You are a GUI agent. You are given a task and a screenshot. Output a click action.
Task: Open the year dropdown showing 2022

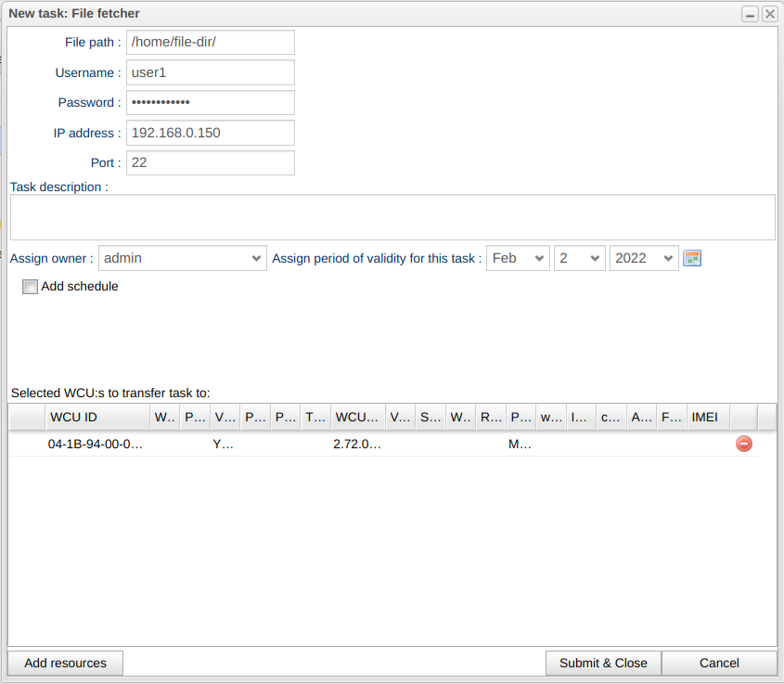[644, 258]
